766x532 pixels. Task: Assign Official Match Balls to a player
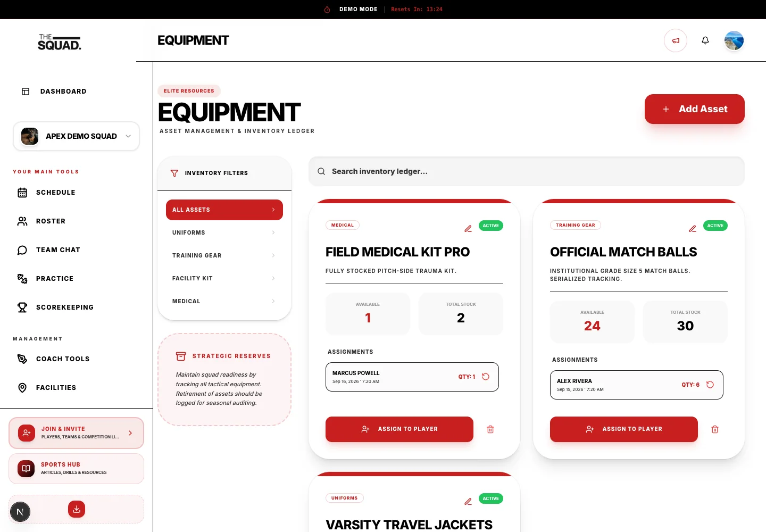pyautogui.click(x=624, y=429)
